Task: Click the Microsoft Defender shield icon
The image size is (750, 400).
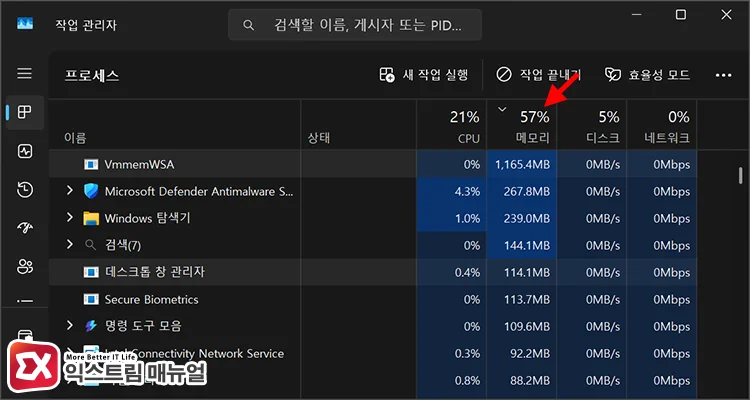Action: pyautogui.click(x=91, y=191)
